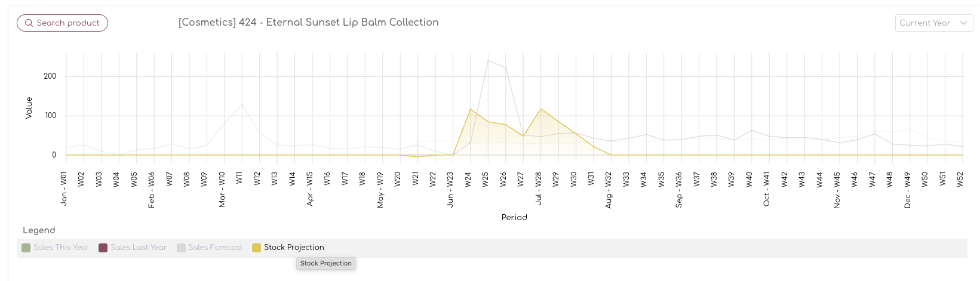
Task: Open the Current Year dropdown
Action: point(934,23)
